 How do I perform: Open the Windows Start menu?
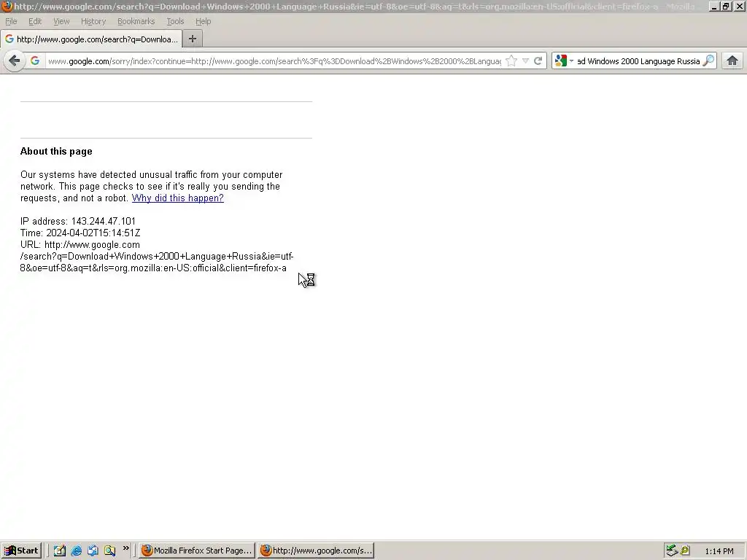point(21,551)
